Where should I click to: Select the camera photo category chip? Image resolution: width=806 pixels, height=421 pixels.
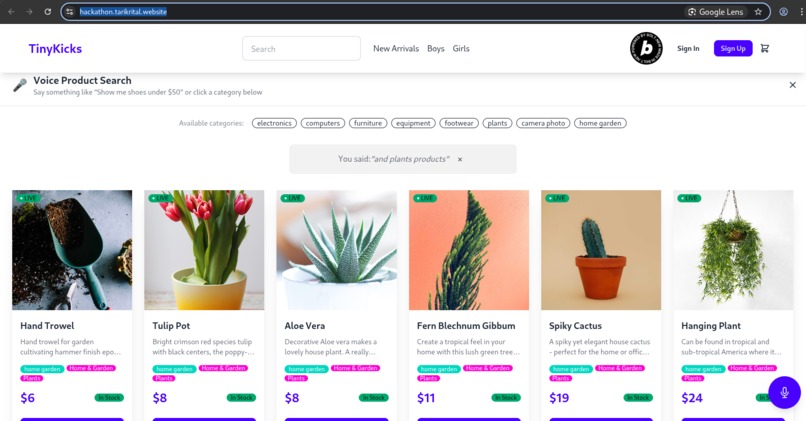(x=543, y=123)
